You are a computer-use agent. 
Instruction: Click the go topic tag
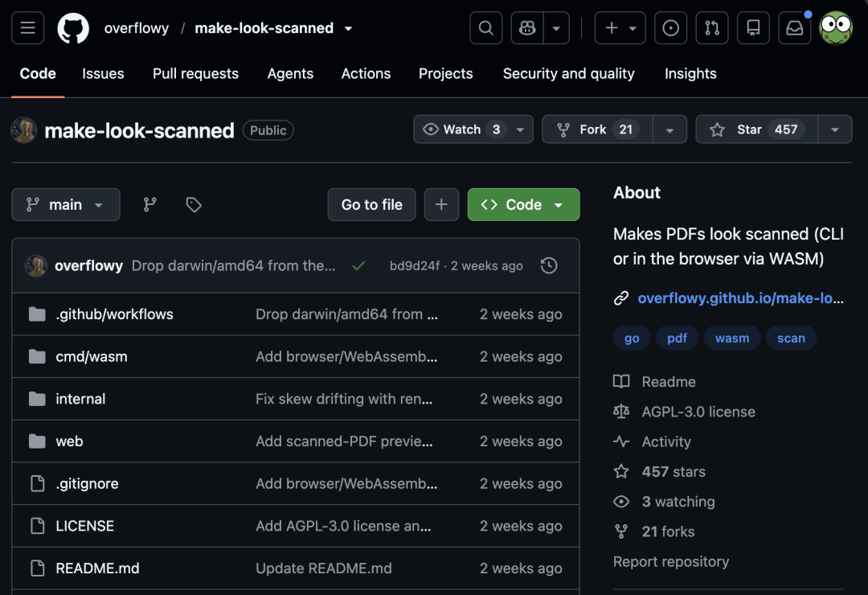tap(632, 338)
